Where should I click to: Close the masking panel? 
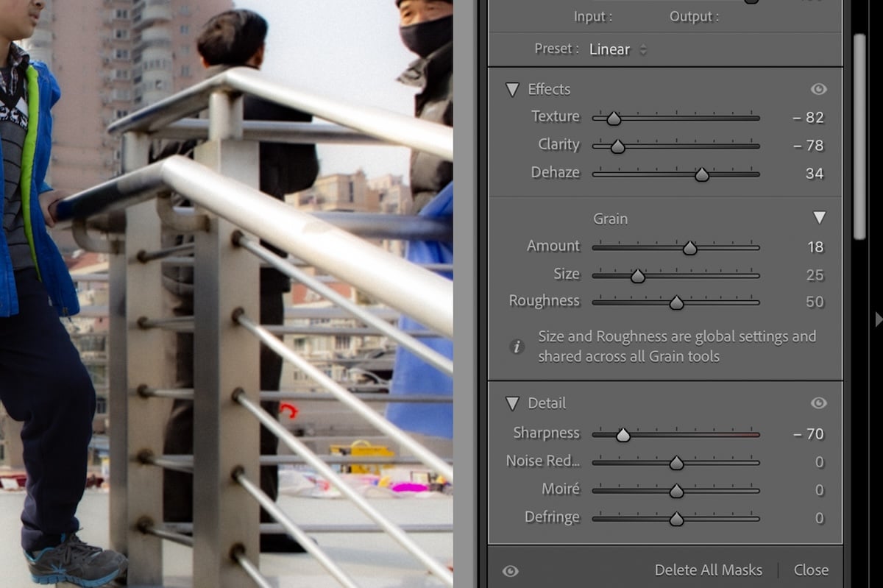point(811,570)
